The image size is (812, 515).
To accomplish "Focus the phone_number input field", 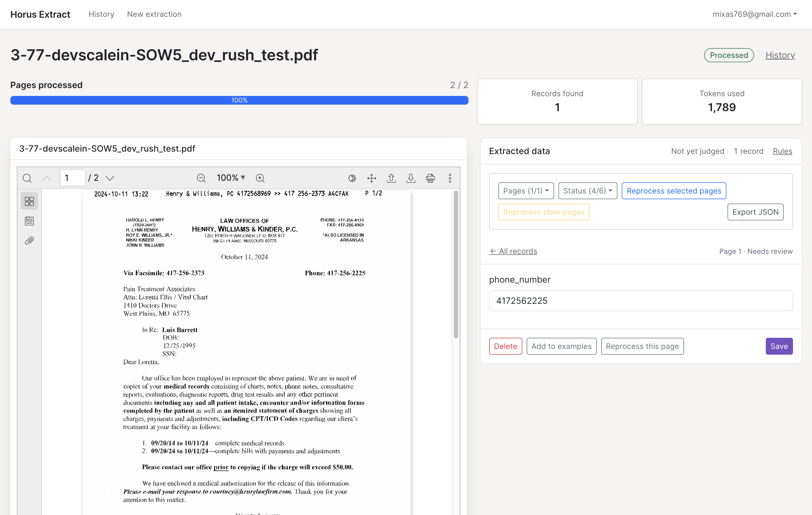I will tap(641, 301).
